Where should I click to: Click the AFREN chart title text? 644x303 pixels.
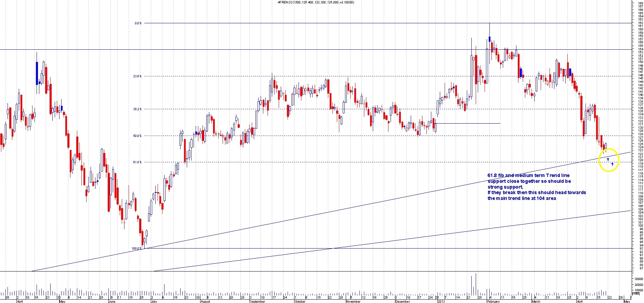pyautogui.click(x=316, y=2)
